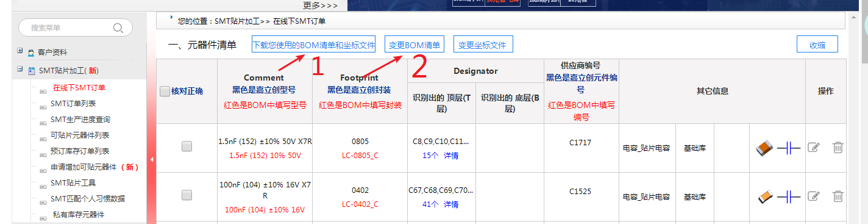The height and width of the screenshot is (224, 868).
Task: Tick the checkbox for 100nF row
Action: click(187, 195)
